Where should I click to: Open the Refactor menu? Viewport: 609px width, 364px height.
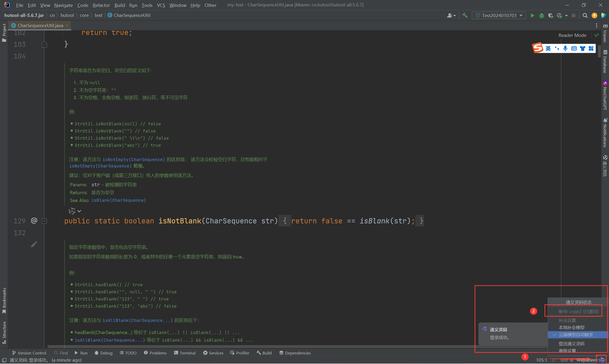(x=101, y=5)
